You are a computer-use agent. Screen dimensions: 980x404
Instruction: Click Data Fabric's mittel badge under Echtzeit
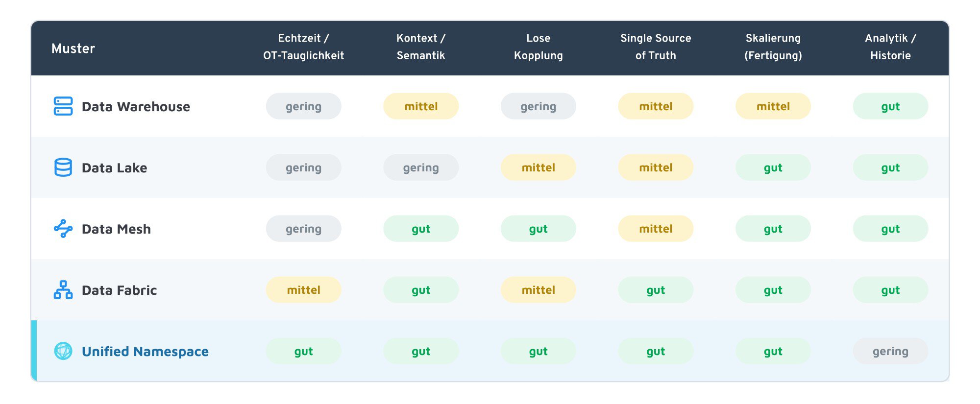[304, 290]
